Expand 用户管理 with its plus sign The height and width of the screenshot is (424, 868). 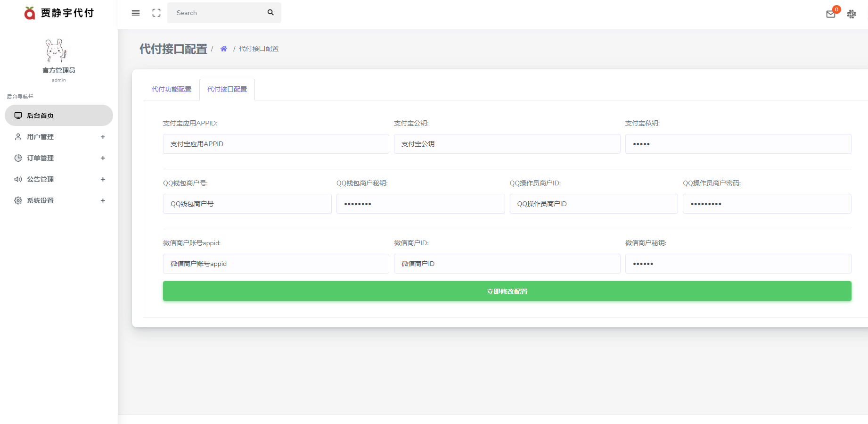103,137
